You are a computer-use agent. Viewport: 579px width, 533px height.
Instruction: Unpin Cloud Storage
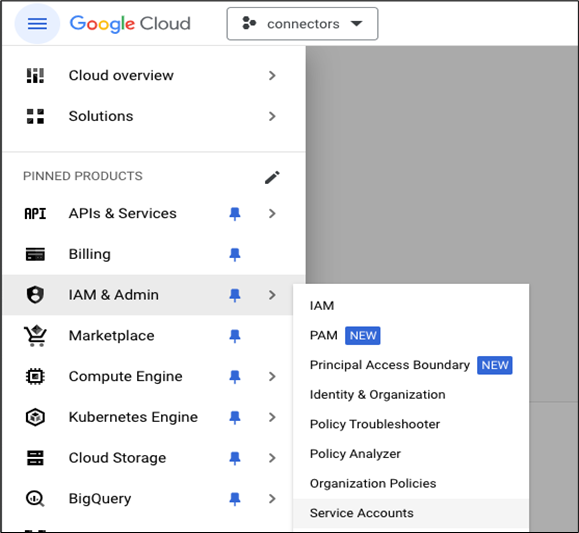click(235, 458)
